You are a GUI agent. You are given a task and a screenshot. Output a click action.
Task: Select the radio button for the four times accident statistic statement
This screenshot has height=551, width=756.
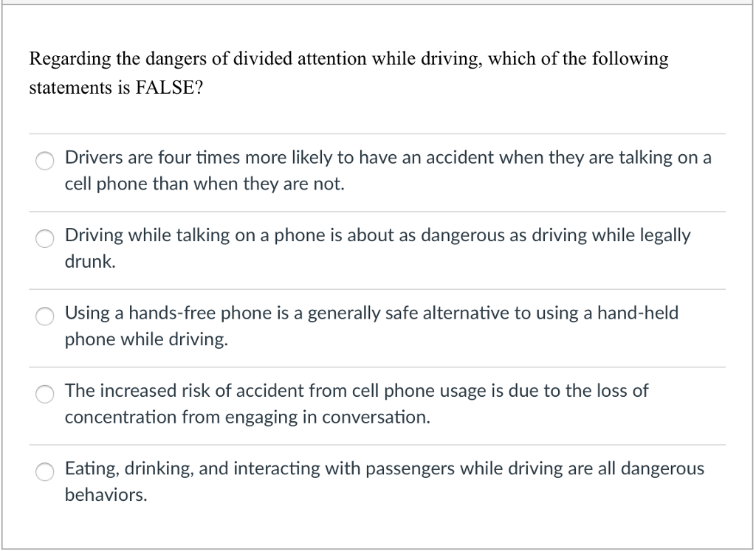[44, 161]
